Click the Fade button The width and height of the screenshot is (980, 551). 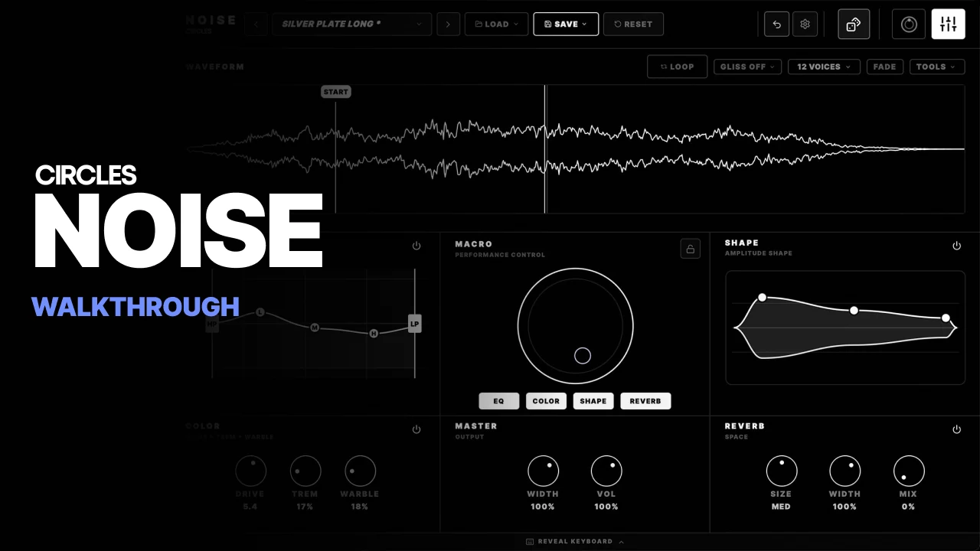click(x=884, y=67)
